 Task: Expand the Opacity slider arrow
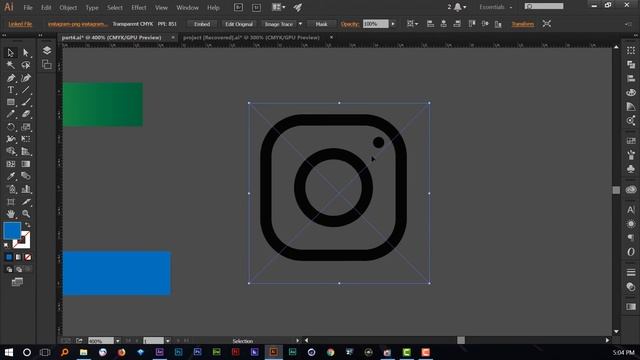(x=393, y=24)
